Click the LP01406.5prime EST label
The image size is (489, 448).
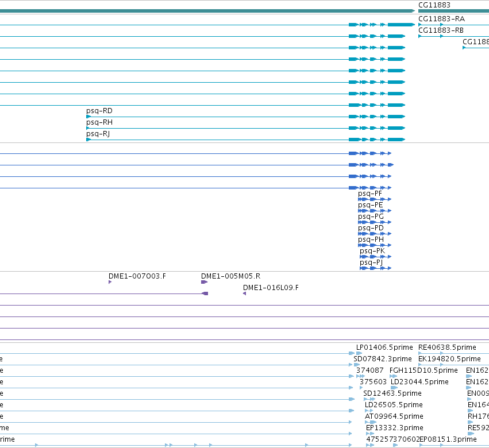(384, 347)
